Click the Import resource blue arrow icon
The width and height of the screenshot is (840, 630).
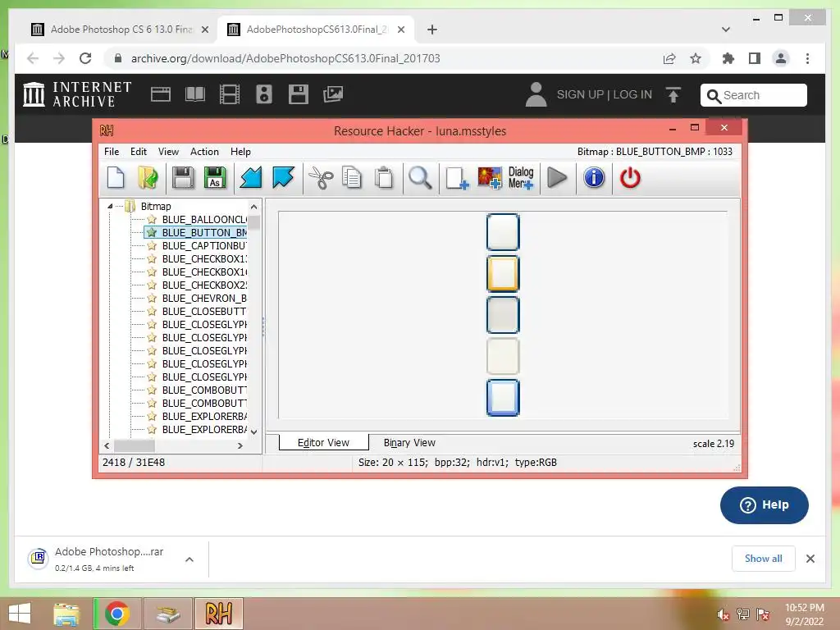[250, 178]
